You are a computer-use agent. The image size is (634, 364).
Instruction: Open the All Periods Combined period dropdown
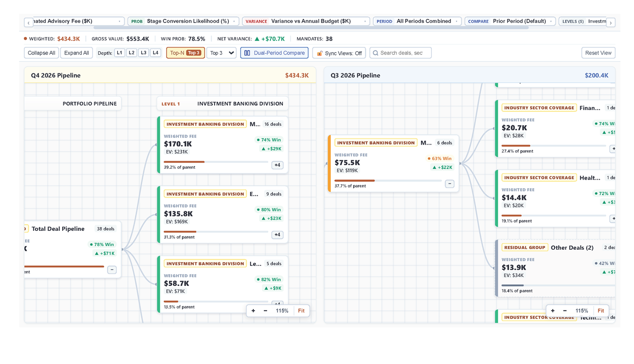[417, 21]
